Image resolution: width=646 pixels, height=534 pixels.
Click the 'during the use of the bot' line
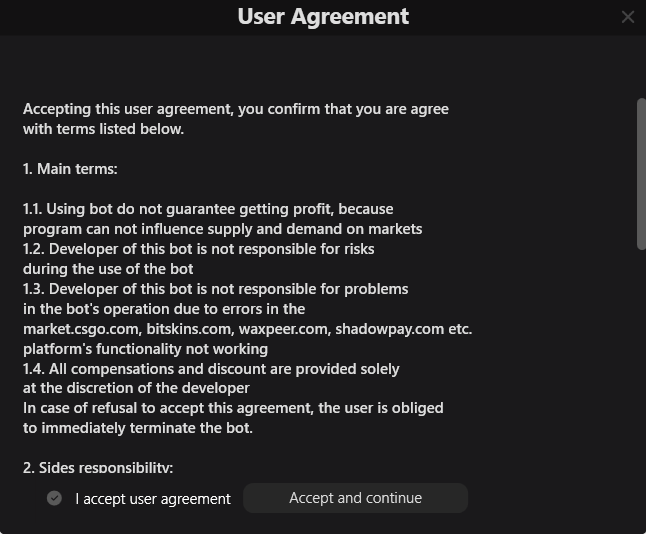click(x=108, y=269)
